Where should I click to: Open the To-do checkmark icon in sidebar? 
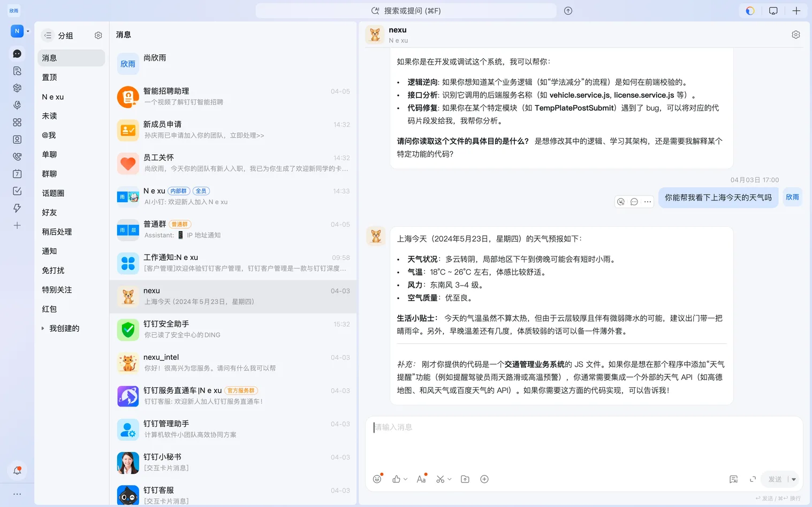pyautogui.click(x=17, y=191)
